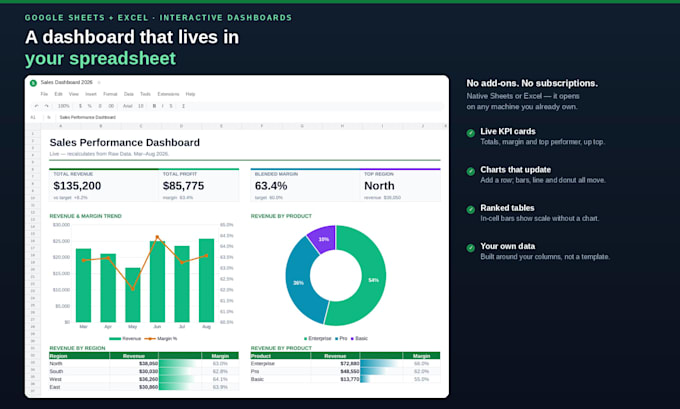Open the font size 10 dropdown
The image size is (680, 409).
(141, 106)
